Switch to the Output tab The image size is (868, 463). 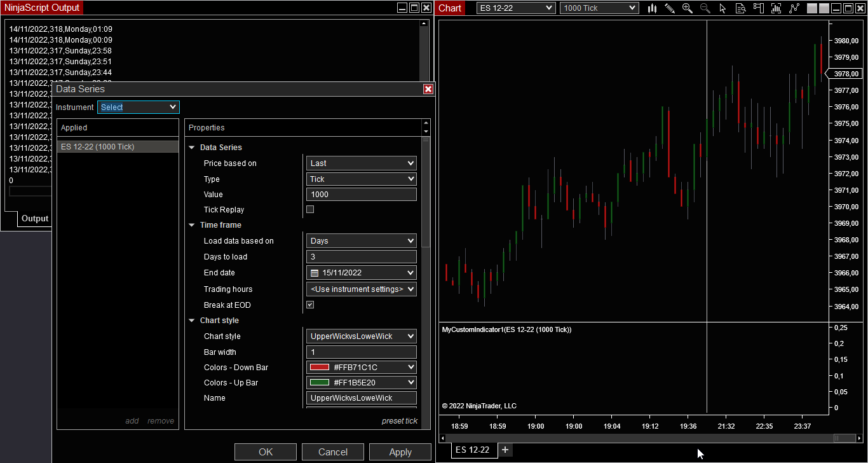(35, 219)
